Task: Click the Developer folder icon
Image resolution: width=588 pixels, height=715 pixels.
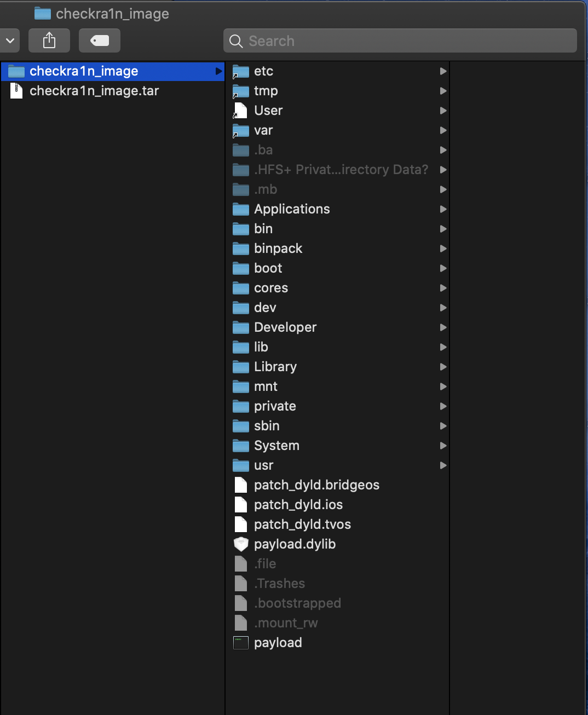Action: 241,327
